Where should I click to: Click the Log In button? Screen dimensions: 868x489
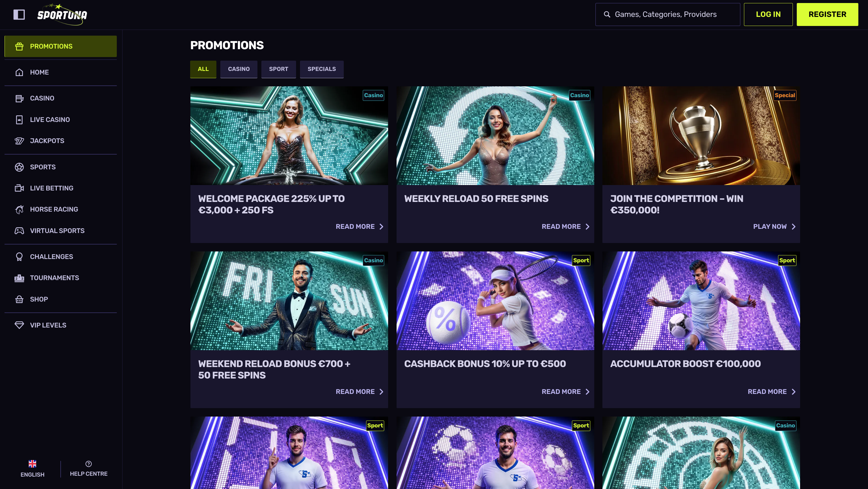768,14
